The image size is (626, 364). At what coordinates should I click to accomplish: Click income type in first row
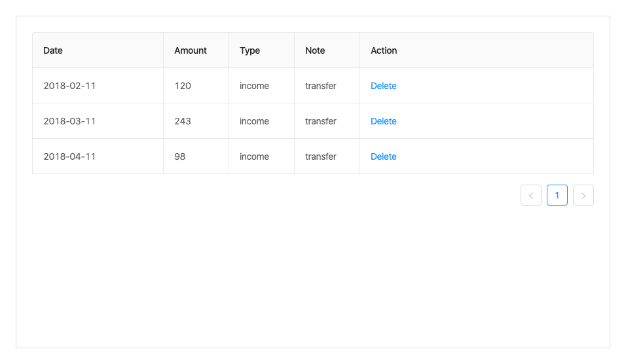coord(254,86)
